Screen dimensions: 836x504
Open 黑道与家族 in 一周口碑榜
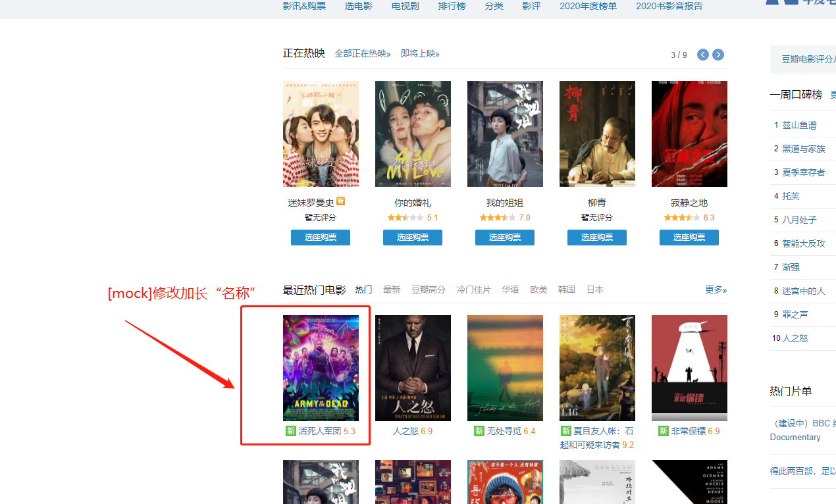coord(804,149)
